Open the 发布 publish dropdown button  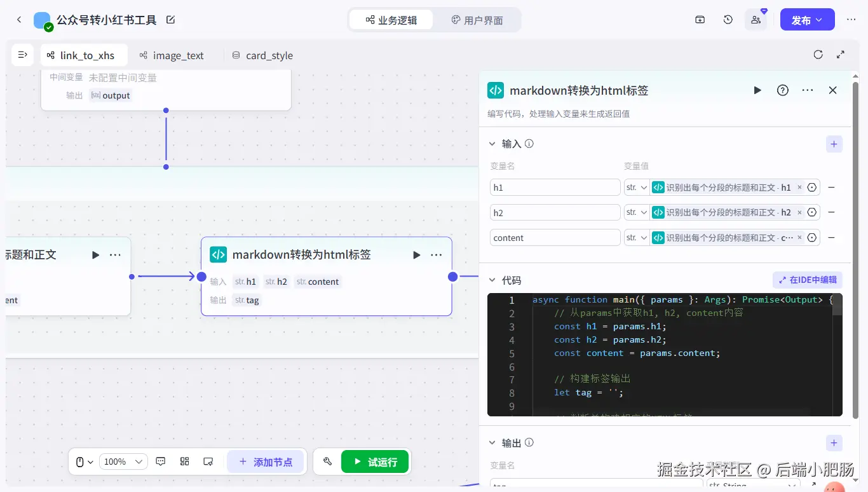pos(807,20)
